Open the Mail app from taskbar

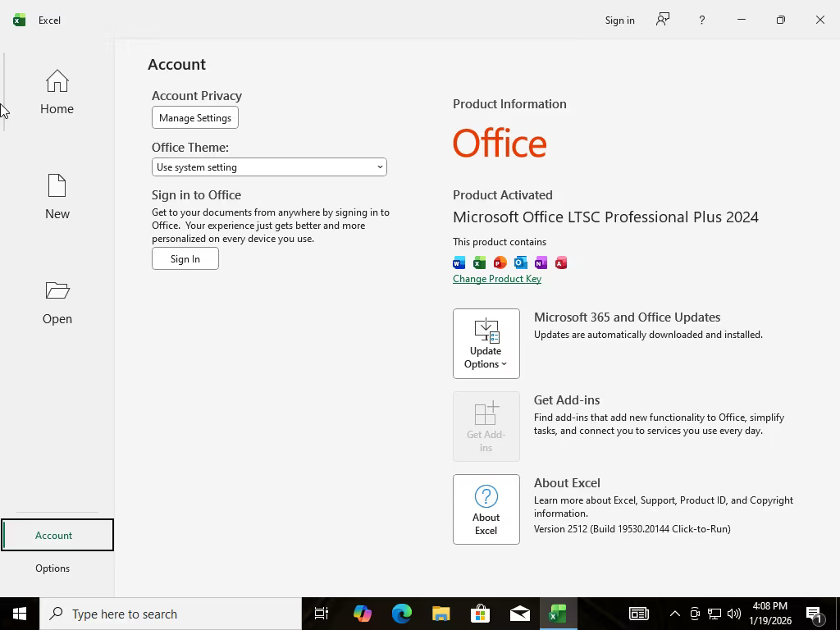click(x=519, y=614)
